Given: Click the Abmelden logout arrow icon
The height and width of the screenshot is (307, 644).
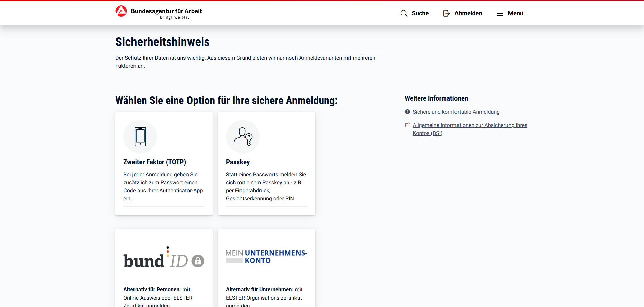Looking at the screenshot, I should [x=446, y=13].
